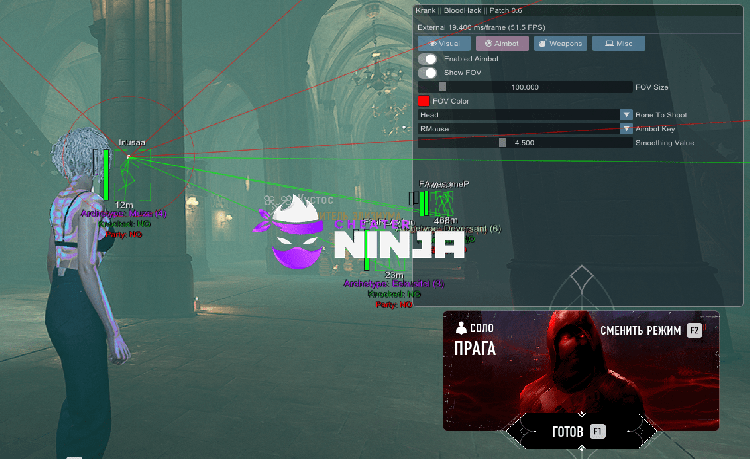
Task: Go to the Misc tab
Action: [618, 44]
